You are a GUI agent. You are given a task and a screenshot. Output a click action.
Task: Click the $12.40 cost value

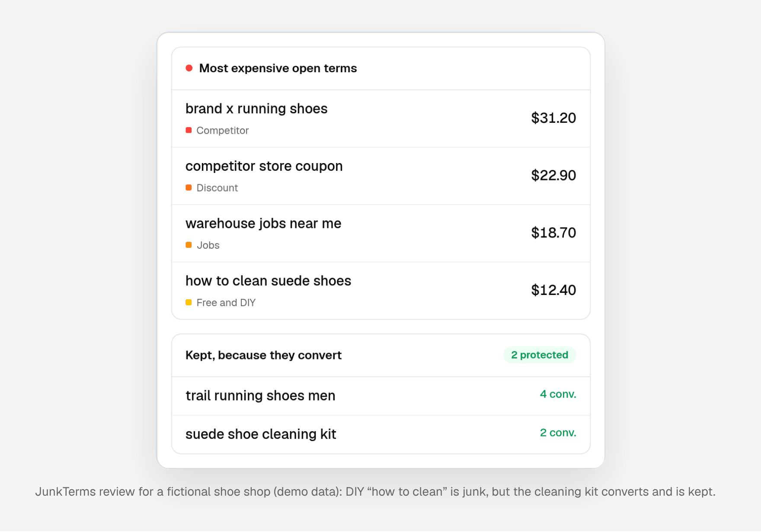(x=553, y=290)
